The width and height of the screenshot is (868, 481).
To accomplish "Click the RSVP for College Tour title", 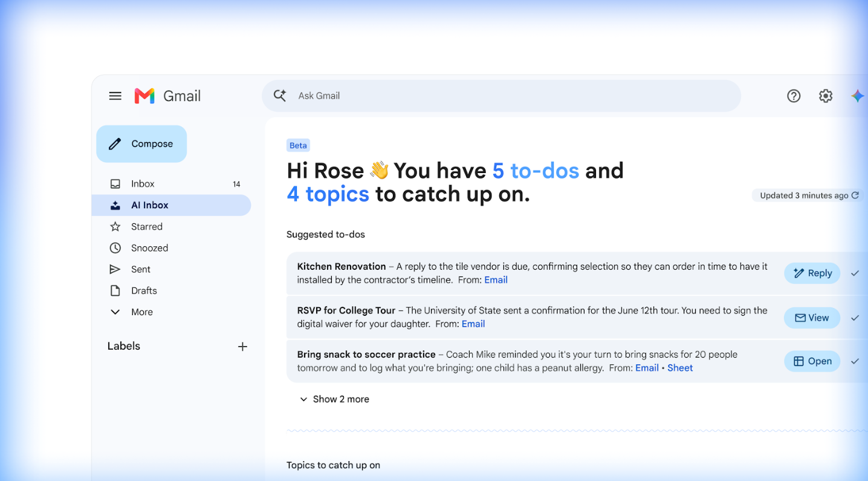I will (x=346, y=310).
